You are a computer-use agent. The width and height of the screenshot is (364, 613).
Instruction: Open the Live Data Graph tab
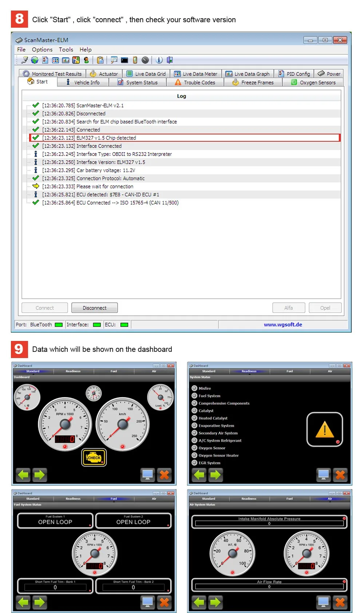[248, 74]
